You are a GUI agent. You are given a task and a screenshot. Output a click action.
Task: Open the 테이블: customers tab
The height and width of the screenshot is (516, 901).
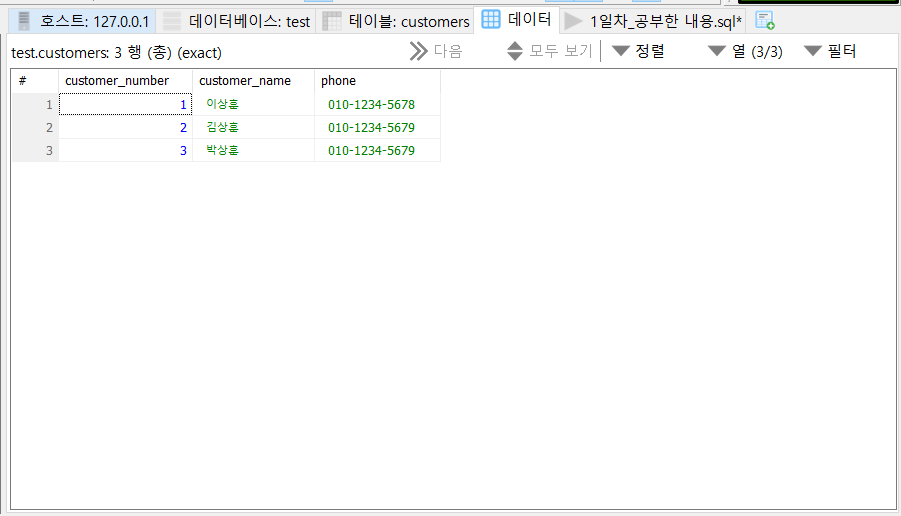pos(395,21)
